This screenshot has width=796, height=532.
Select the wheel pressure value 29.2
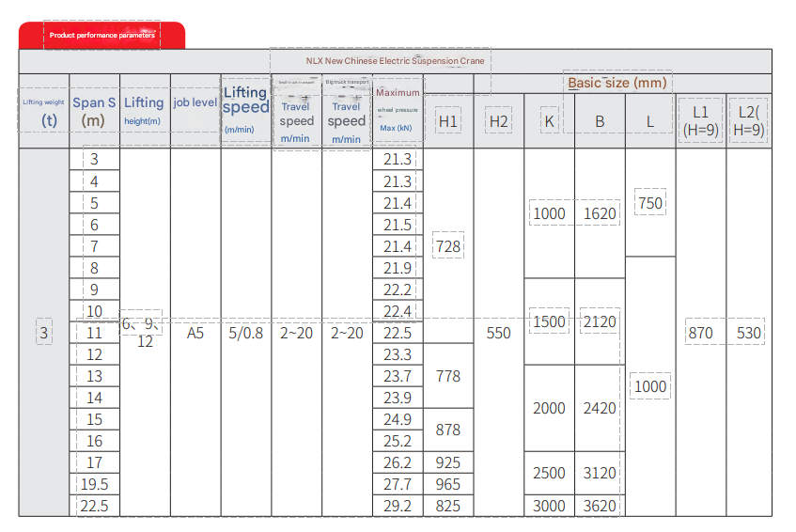click(398, 506)
